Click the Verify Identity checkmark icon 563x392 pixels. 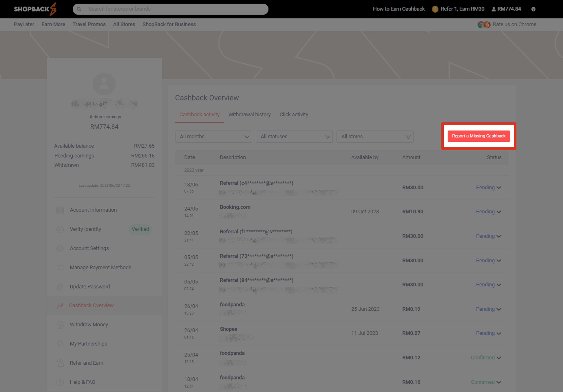click(60, 229)
